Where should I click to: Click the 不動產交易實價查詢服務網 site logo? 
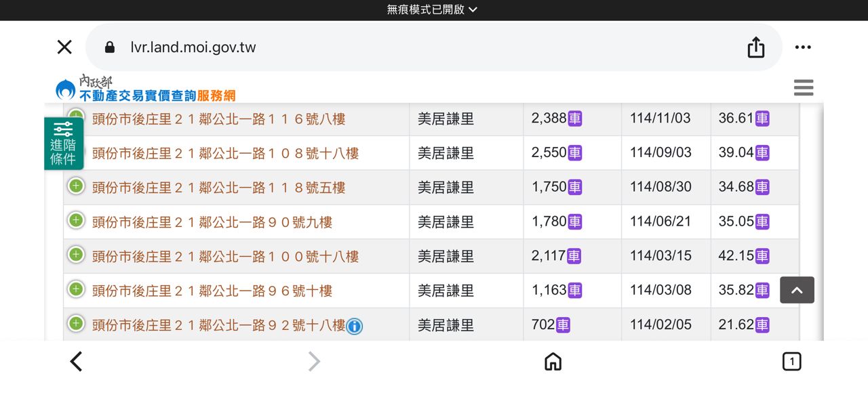coord(145,89)
